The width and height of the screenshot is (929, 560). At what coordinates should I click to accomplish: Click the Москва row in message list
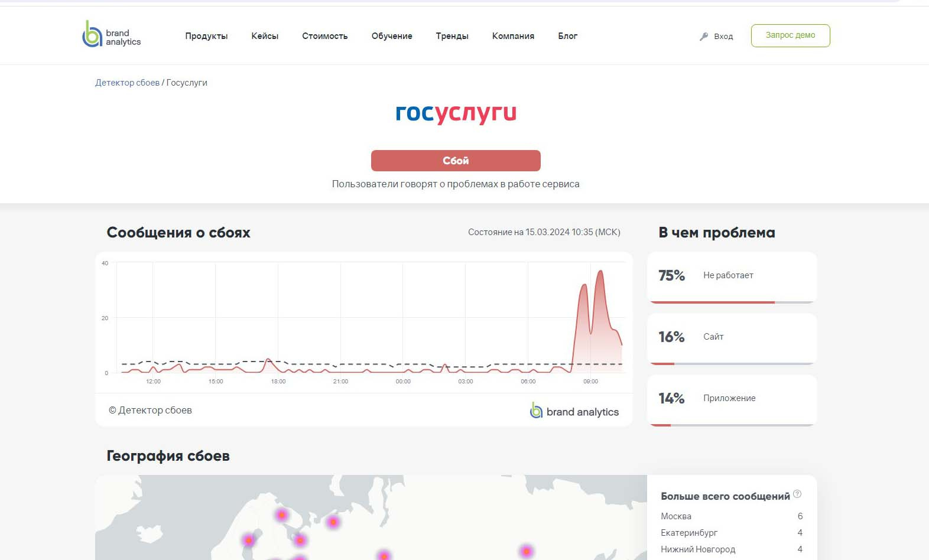point(732,516)
